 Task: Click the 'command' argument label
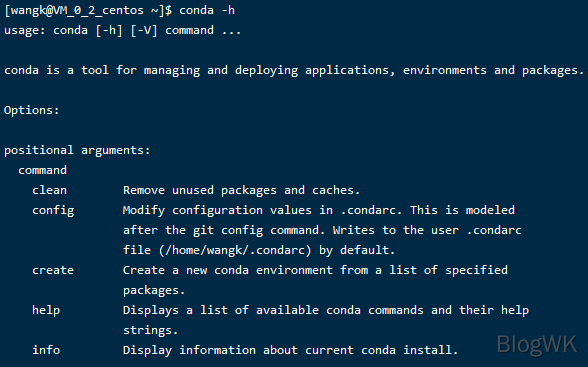pos(43,171)
